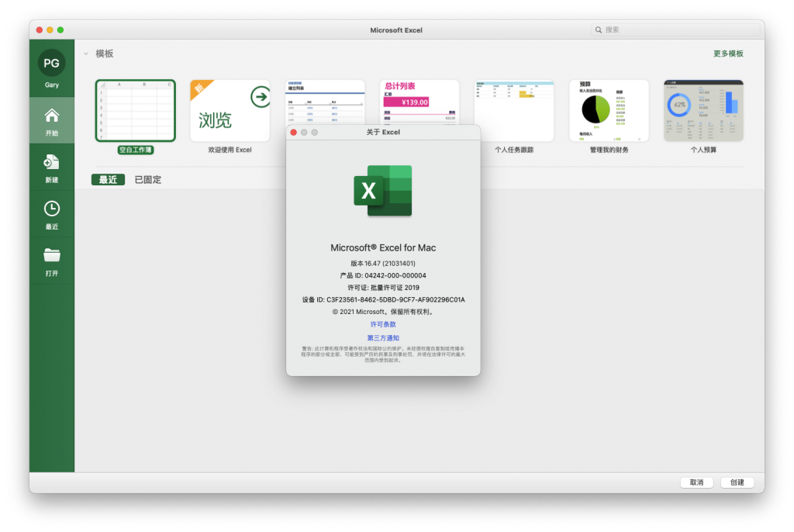Click the version text 版本 16.47
Screen dimensions: 794x532
(x=383, y=264)
